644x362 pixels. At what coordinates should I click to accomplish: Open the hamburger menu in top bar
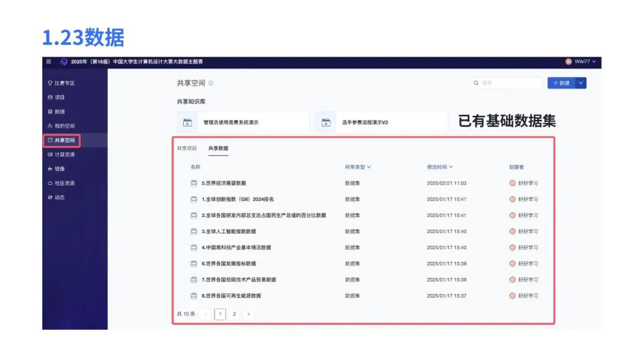[48, 61]
